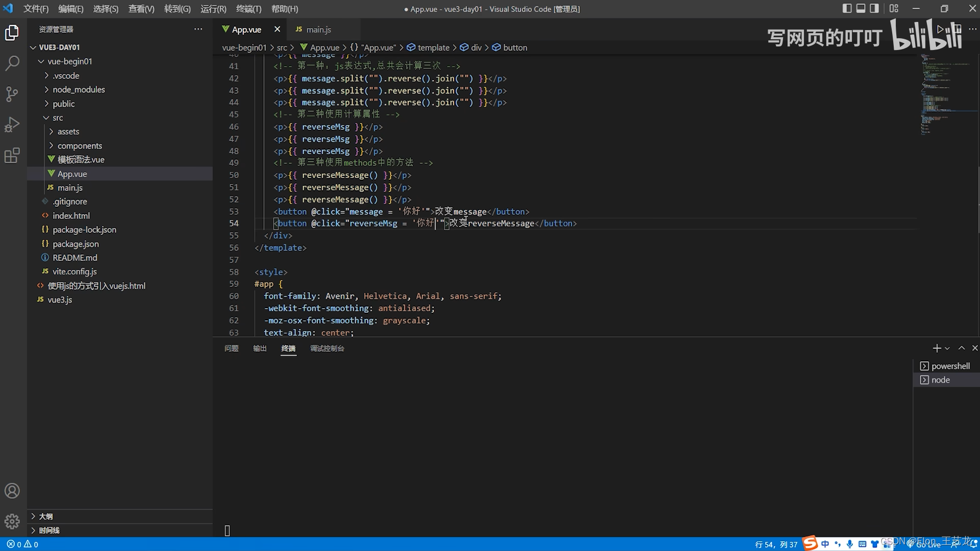980x551 pixels.
Task: Create a new terminal with plus icon
Action: pyautogui.click(x=937, y=348)
